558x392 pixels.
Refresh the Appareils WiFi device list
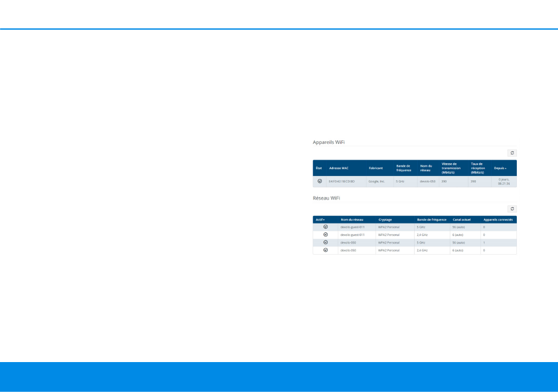click(x=512, y=153)
